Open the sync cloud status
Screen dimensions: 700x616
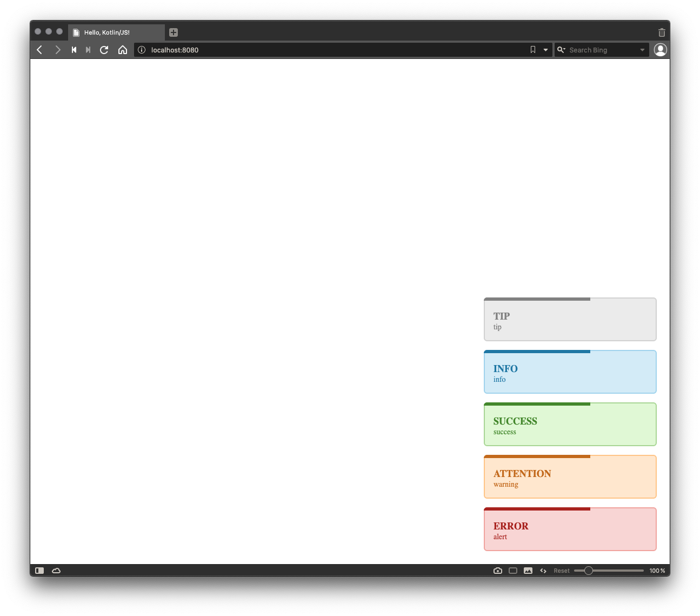tap(56, 571)
